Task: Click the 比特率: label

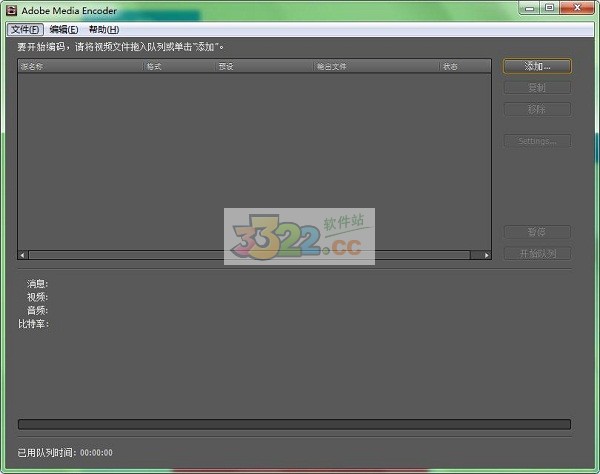Action: (x=33, y=324)
